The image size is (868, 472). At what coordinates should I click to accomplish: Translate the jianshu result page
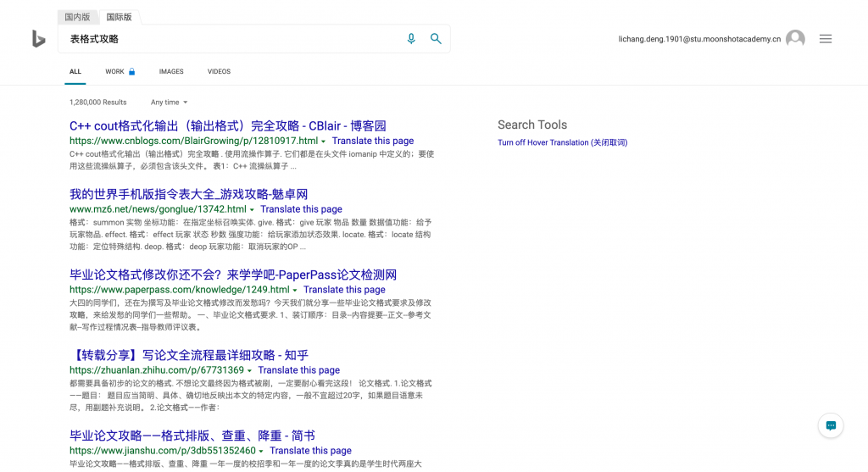(x=310, y=451)
